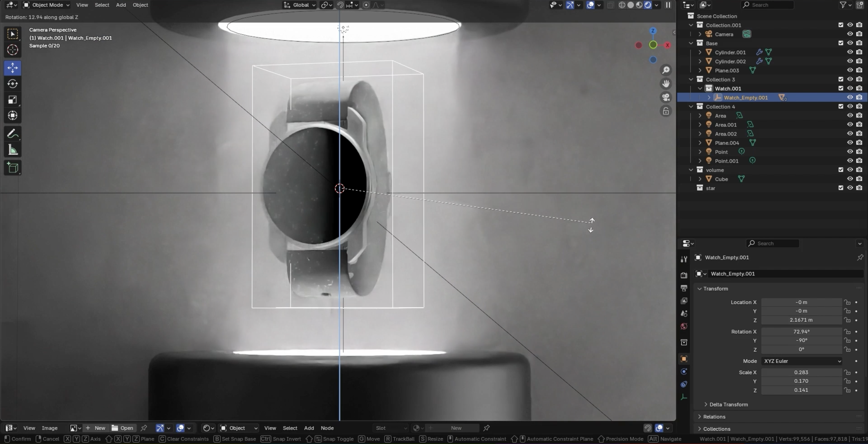Click New image button in image editor
Image resolution: width=868 pixels, height=444 pixels.
(x=96, y=428)
